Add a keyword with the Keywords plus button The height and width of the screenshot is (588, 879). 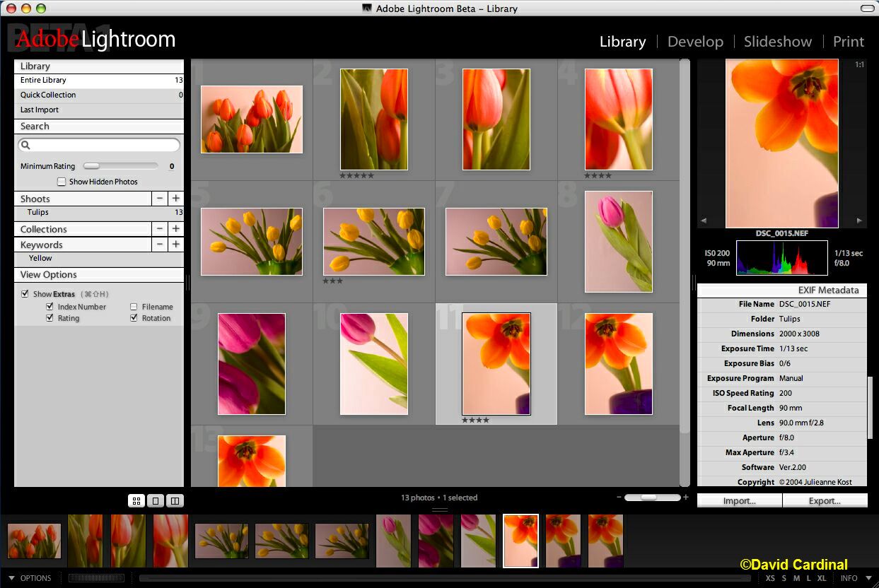(x=176, y=245)
